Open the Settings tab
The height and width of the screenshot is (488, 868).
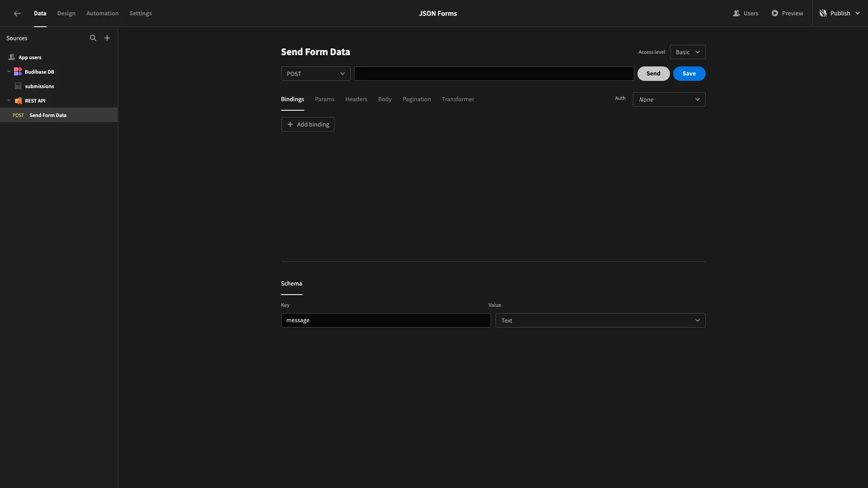point(141,13)
